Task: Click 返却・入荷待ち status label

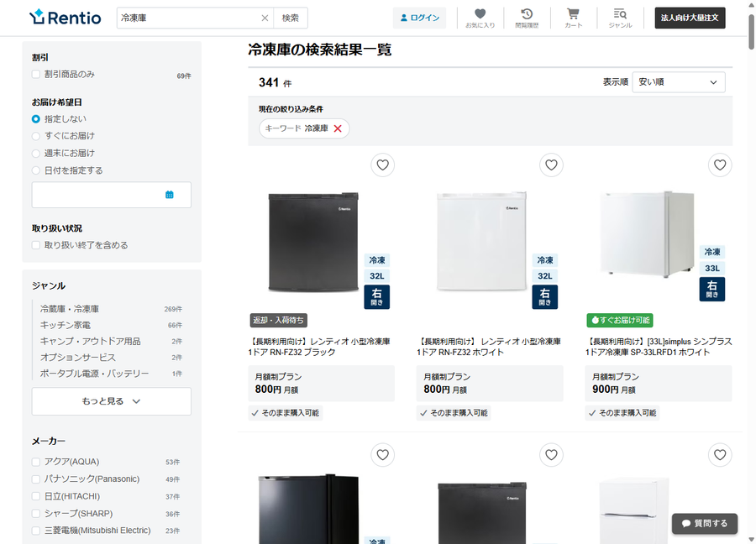Action: pyautogui.click(x=278, y=320)
